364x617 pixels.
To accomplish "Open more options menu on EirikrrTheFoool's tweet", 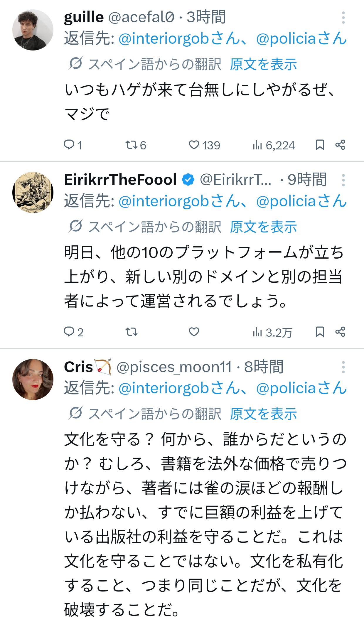I will 343,180.
